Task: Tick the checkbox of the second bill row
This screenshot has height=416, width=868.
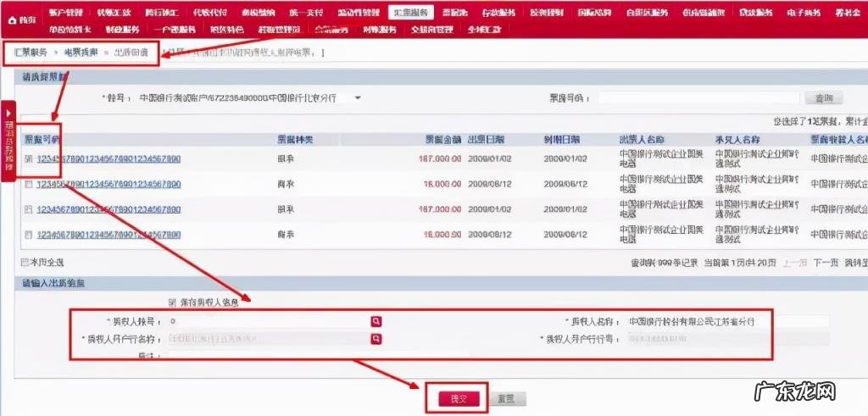Action: 28,184
